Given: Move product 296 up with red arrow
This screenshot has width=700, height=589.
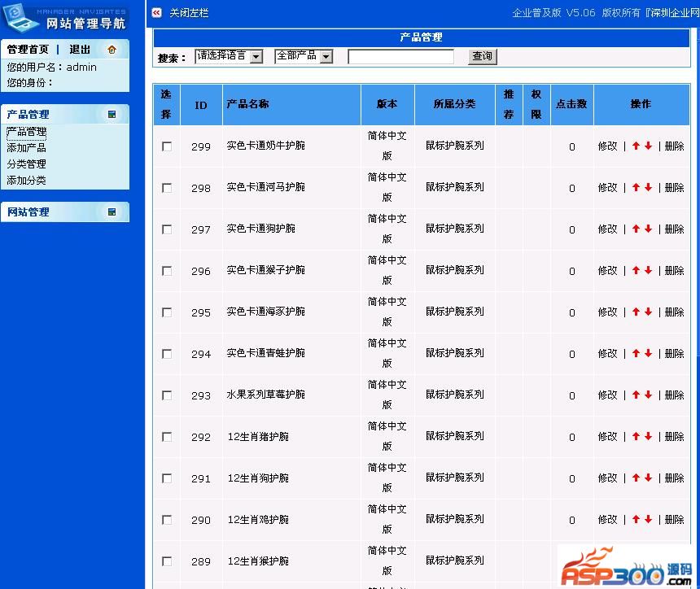Looking at the screenshot, I should point(637,270).
